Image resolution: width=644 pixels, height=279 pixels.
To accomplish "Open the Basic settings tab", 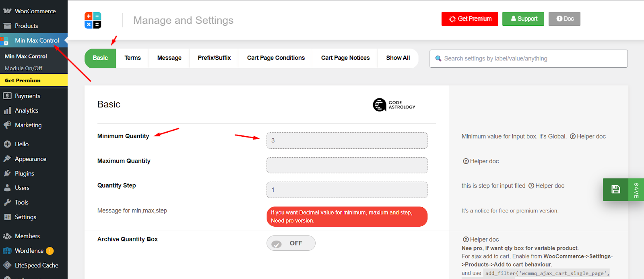I will (x=100, y=58).
